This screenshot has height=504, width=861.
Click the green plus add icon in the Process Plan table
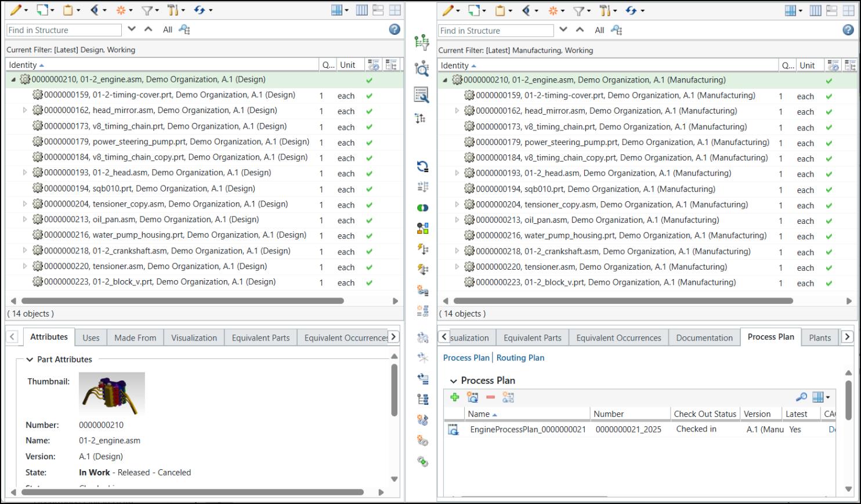pos(455,397)
